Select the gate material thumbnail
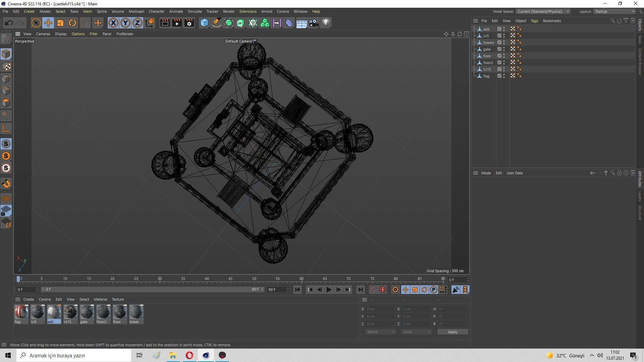The width and height of the screenshot is (644, 362). coord(87,312)
